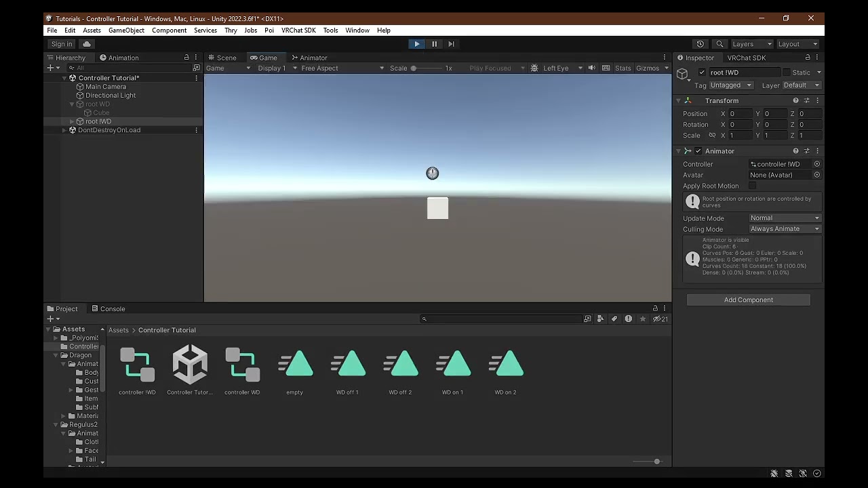The width and height of the screenshot is (868, 488).
Task: Lock the Inspector panel padlock icon
Action: click(808, 58)
